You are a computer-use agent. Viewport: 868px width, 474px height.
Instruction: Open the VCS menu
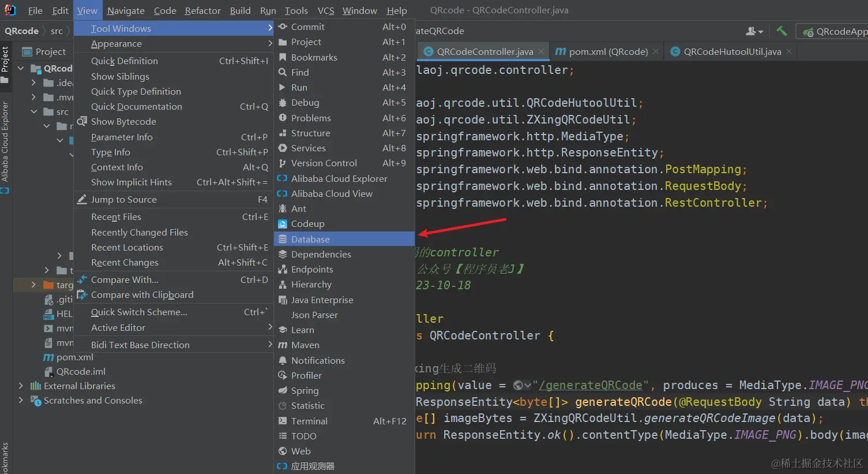tap(326, 10)
